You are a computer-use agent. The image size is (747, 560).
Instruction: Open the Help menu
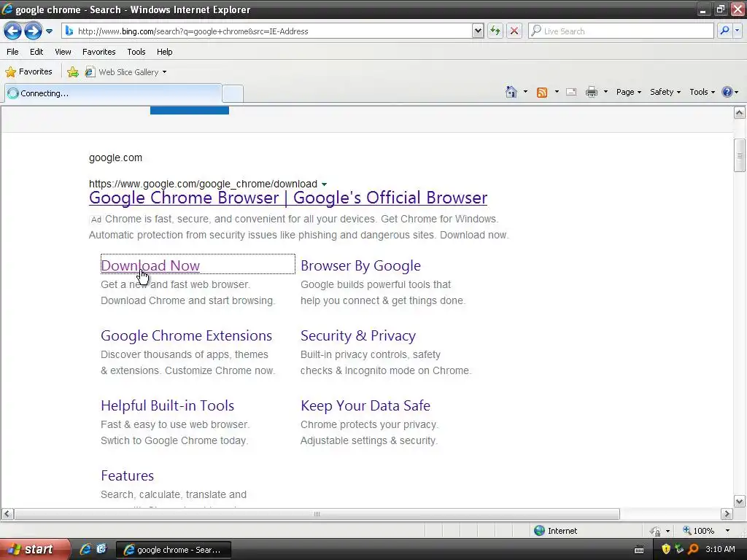point(164,52)
